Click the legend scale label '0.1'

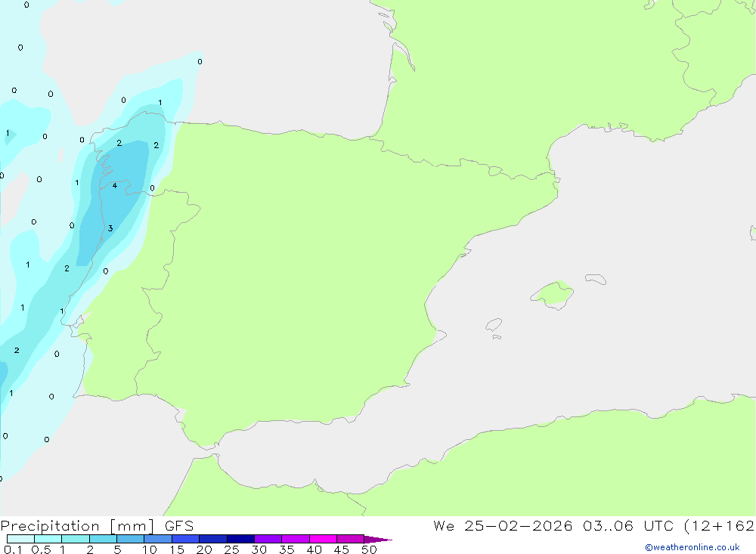13,549
